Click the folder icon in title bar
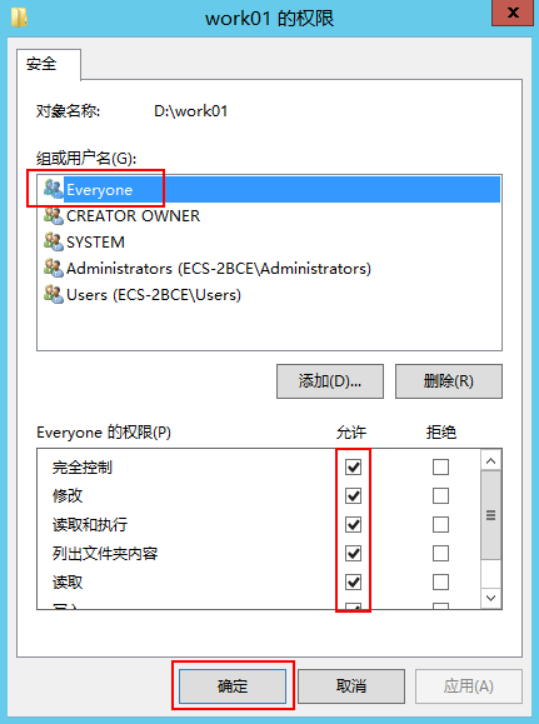This screenshot has height=724, width=539. tap(18, 18)
